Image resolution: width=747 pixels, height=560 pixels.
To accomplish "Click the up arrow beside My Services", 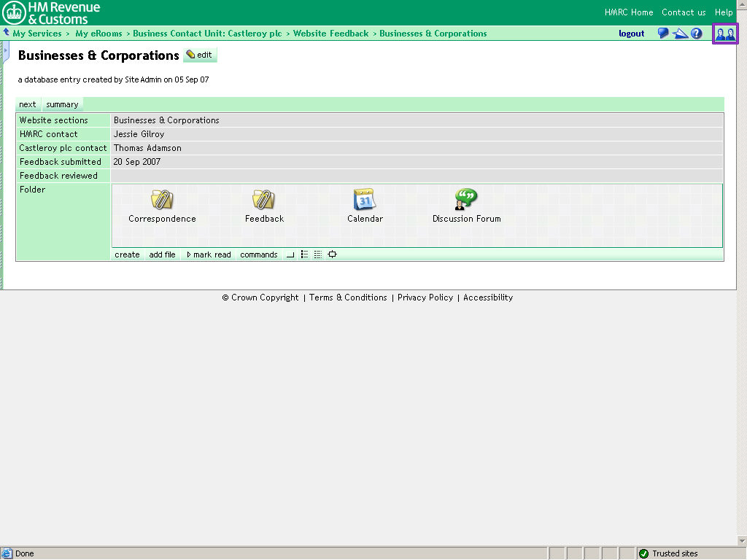I will (x=7, y=33).
